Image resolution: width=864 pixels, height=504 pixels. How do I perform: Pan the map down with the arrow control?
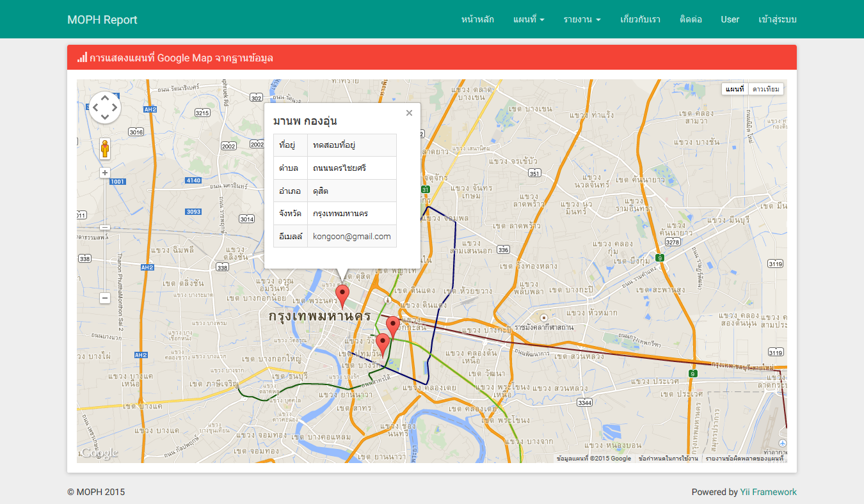(x=105, y=117)
